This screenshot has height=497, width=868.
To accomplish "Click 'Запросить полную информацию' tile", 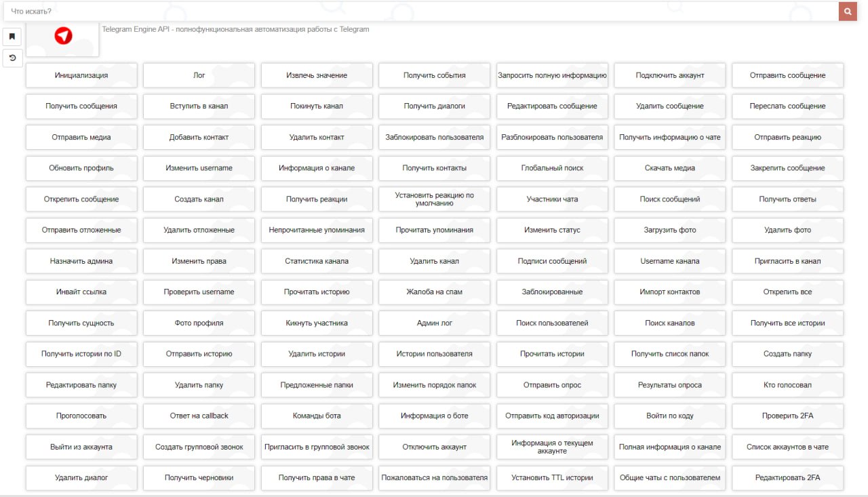I will [x=553, y=75].
